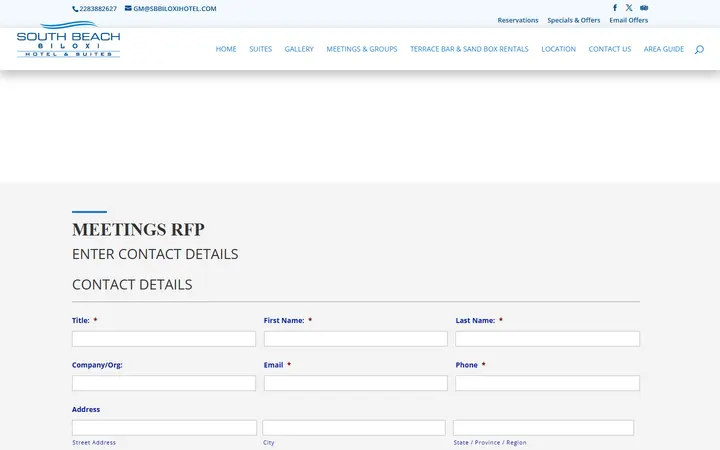Image resolution: width=720 pixels, height=450 pixels.
Task: Click the ENTER CONTACT DETAILS text
Action: (155, 254)
